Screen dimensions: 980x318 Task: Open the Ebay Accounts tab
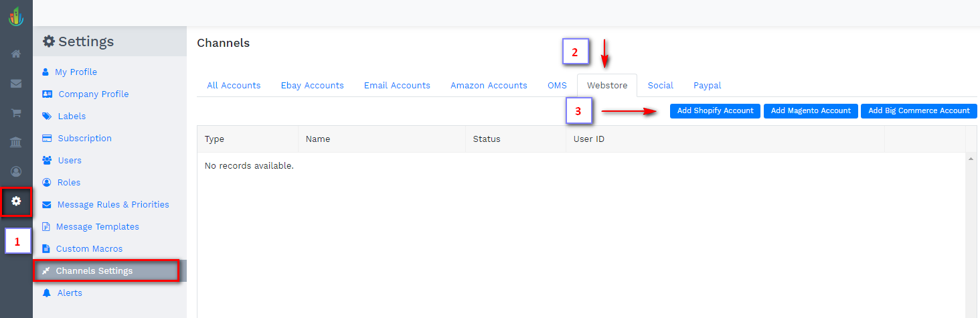pos(312,86)
